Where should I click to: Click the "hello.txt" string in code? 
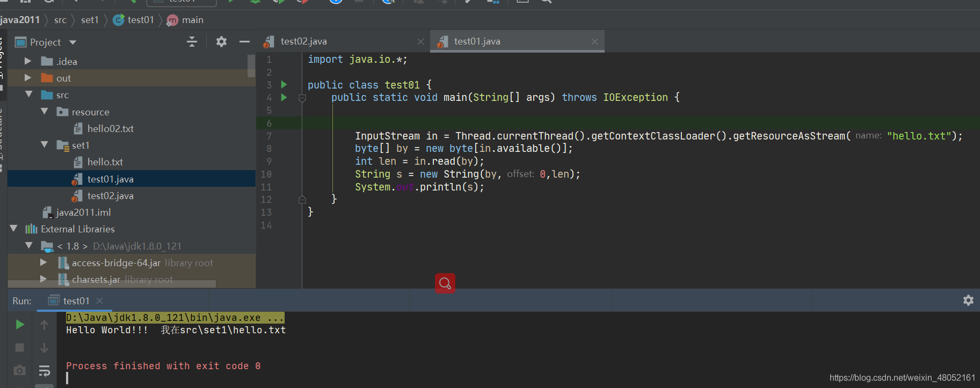[919, 136]
